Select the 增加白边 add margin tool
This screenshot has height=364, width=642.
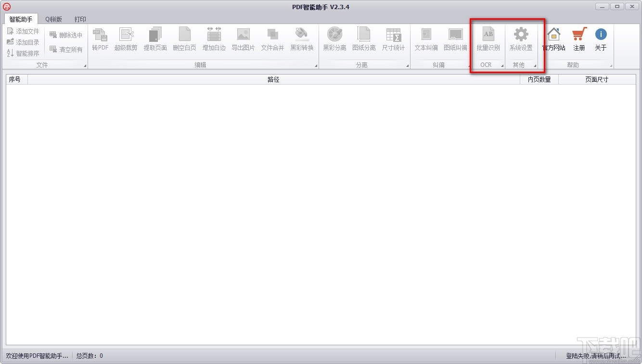(x=214, y=39)
